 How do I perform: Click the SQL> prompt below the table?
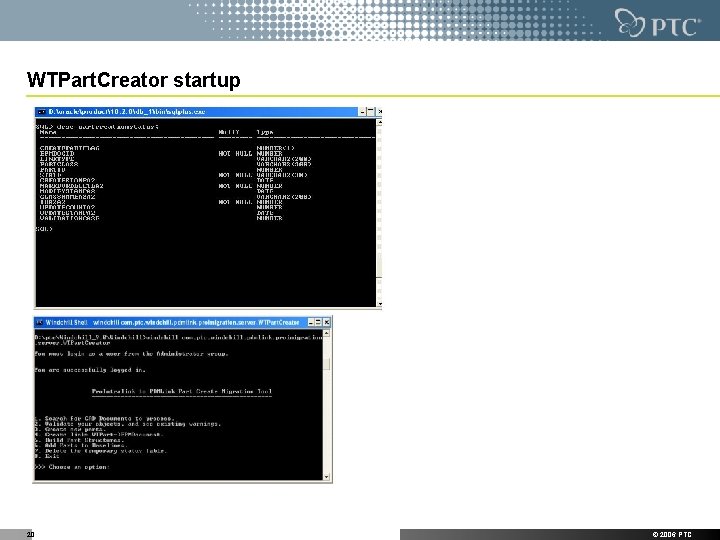click(44, 229)
